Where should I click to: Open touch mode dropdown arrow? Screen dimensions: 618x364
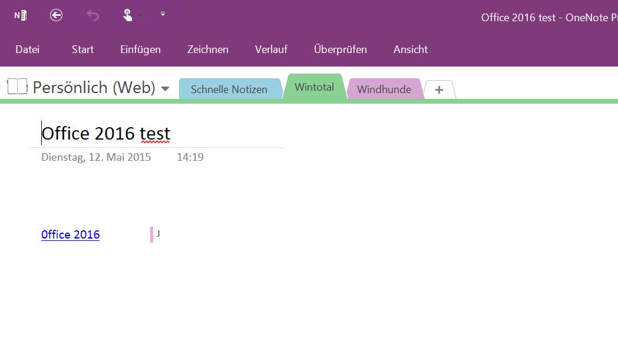click(140, 16)
